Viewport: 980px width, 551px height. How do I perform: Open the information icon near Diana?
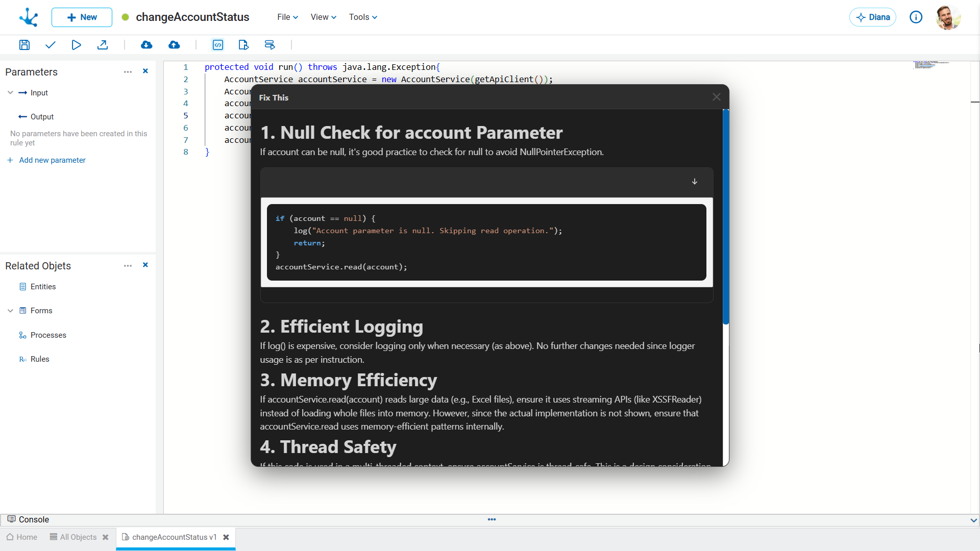[916, 17]
